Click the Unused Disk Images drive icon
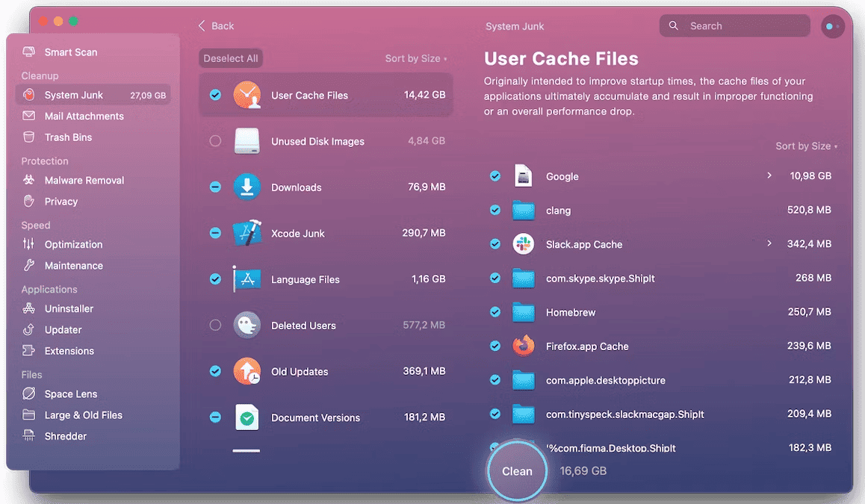Screen dimensions: 865x504 click(247, 141)
